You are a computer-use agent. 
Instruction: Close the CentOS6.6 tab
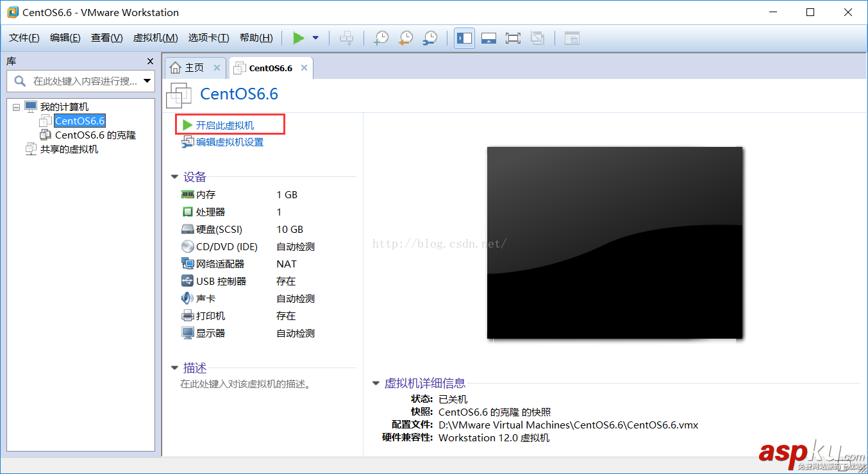pyautogui.click(x=304, y=68)
